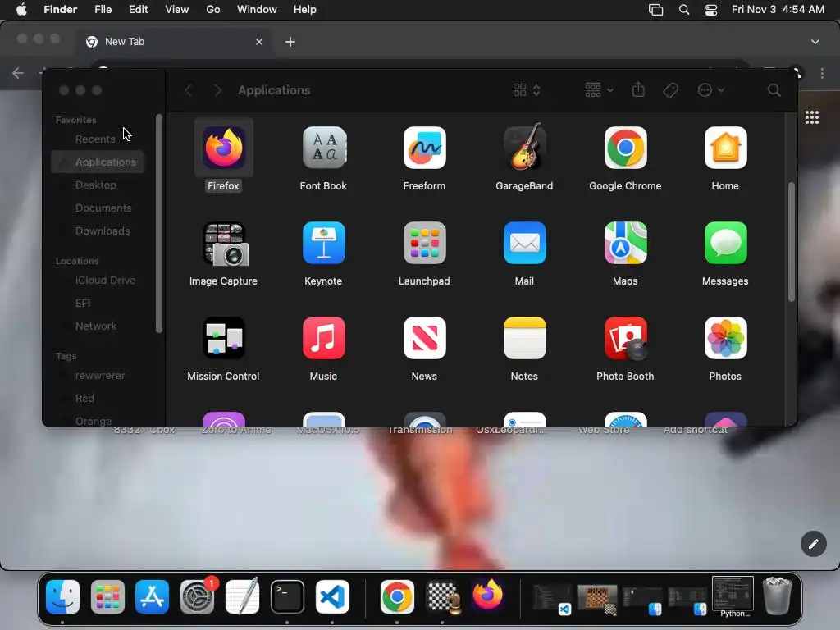Open the Help menu

pos(305,10)
